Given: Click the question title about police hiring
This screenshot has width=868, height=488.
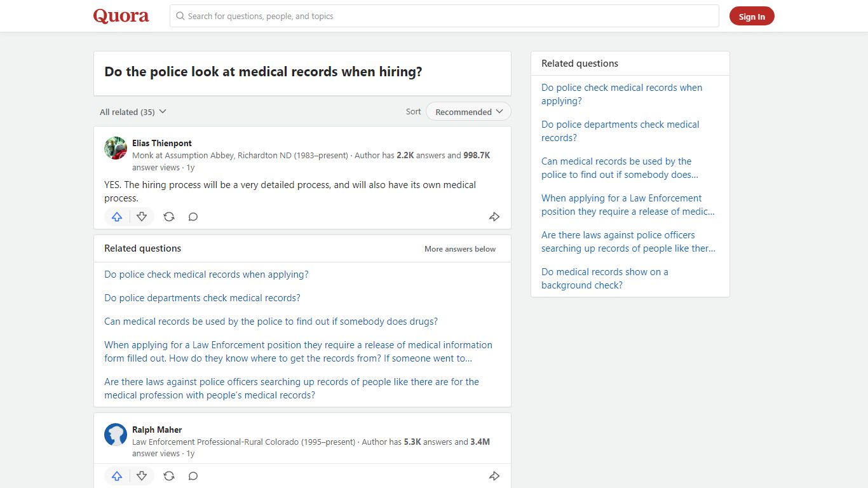Looking at the screenshot, I should click(263, 72).
